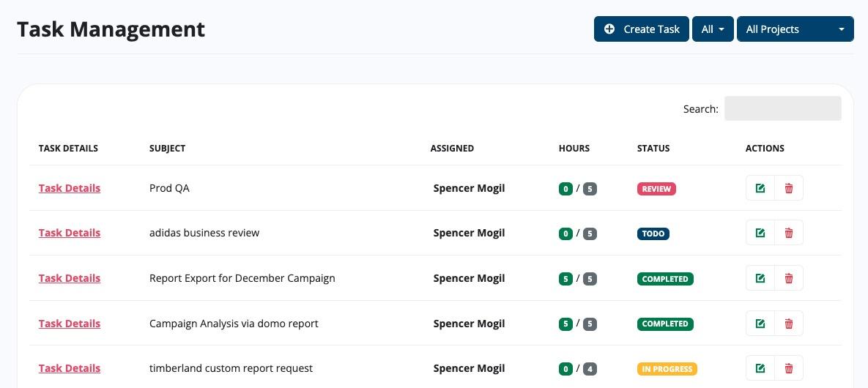
Task: Delete the Prod QA task
Action: pyautogui.click(x=789, y=188)
